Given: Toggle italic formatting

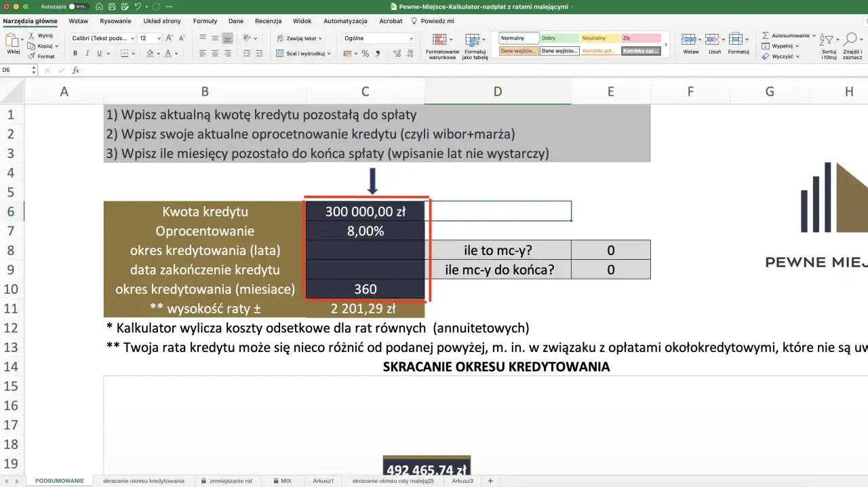Looking at the screenshot, I should (87, 53).
